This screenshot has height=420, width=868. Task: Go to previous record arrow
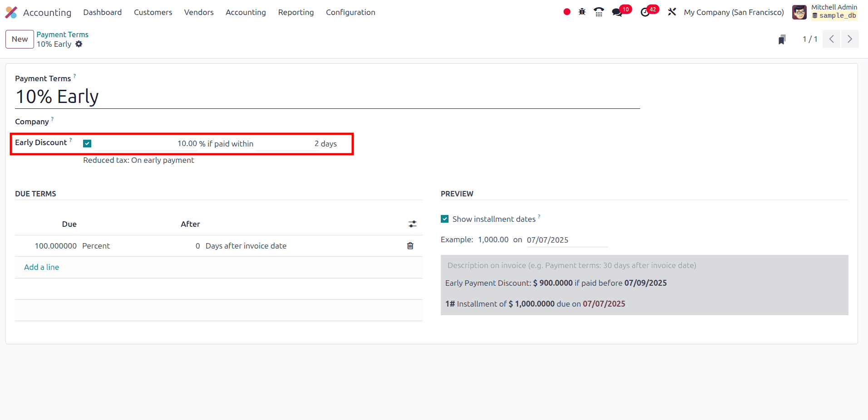[831, 39]
